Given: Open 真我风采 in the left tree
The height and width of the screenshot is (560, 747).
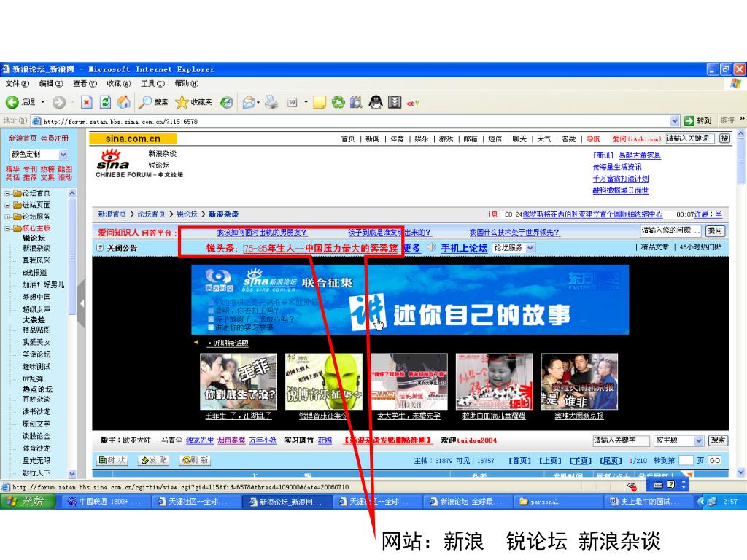Looking at the screenshot, I should click(36, 260).
